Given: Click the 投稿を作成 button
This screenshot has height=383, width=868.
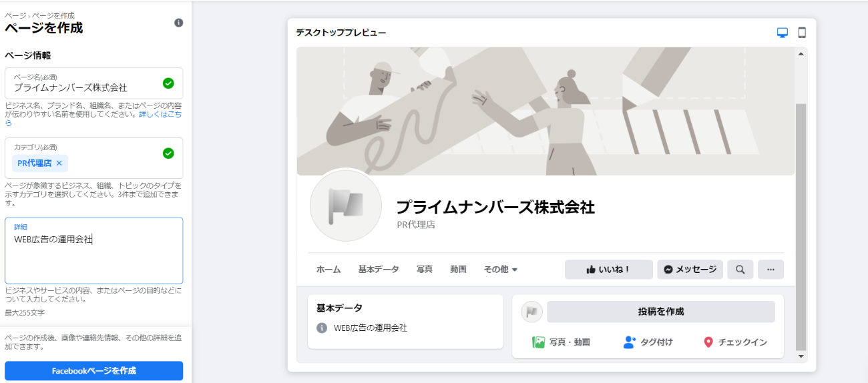Looking at the screenshot, I should (661, 312).
